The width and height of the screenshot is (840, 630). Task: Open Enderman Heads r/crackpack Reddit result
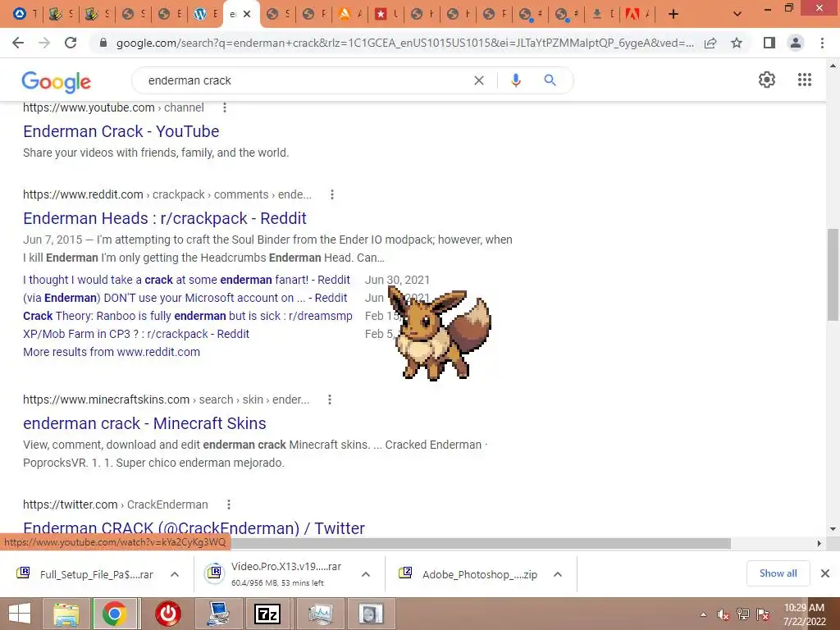165,218
